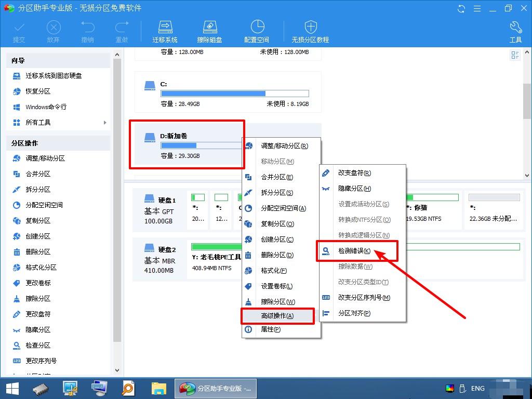Click the 重做 redo arrow icon
The width and height of the screenshot is (532, 399).
pyautogui.click(x=122, y=27)
